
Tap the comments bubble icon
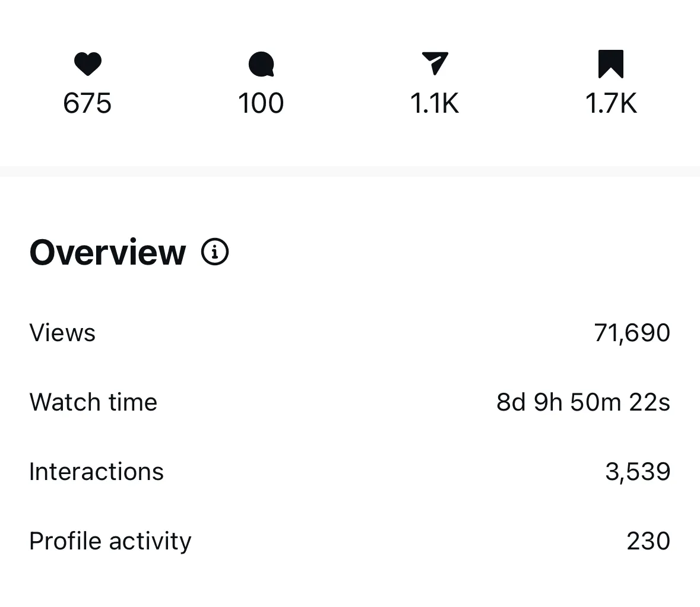pyautogui.click(x=261, y=64)
